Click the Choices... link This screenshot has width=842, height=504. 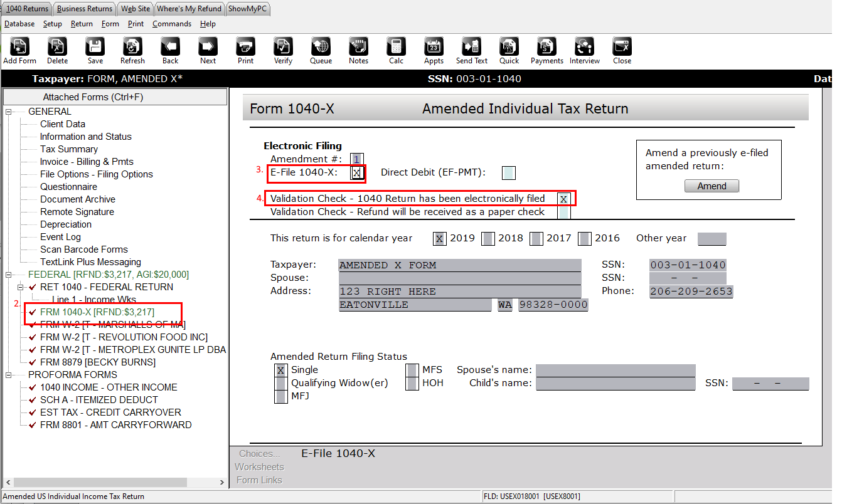tap(259, 454)
